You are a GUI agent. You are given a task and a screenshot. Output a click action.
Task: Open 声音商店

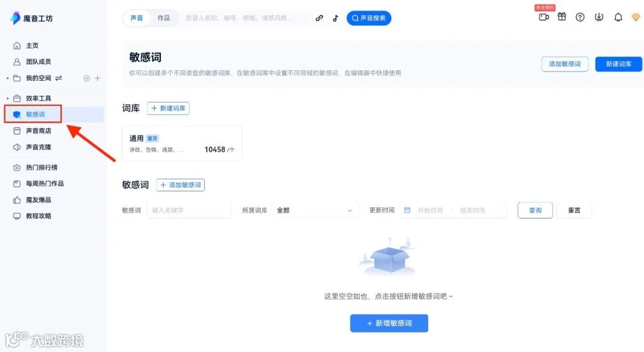coord(32,131)
